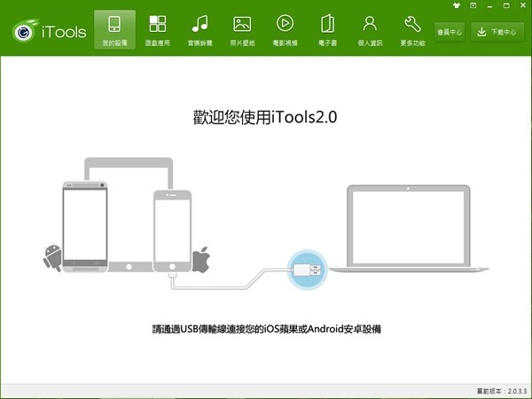The image size is (532, 399).
Task: Open the 個人資訊 (Personal Info) tab
Action: tap(370, 30)
